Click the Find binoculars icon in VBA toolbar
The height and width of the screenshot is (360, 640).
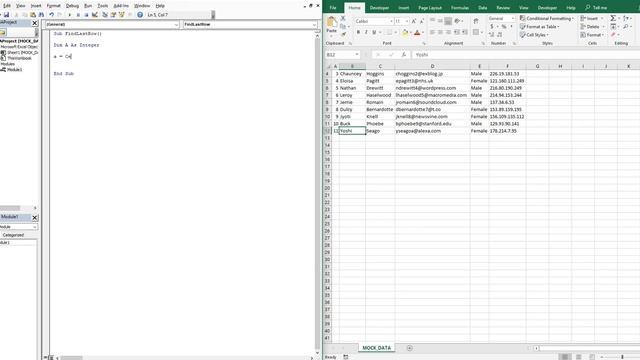tap(41, 15)
